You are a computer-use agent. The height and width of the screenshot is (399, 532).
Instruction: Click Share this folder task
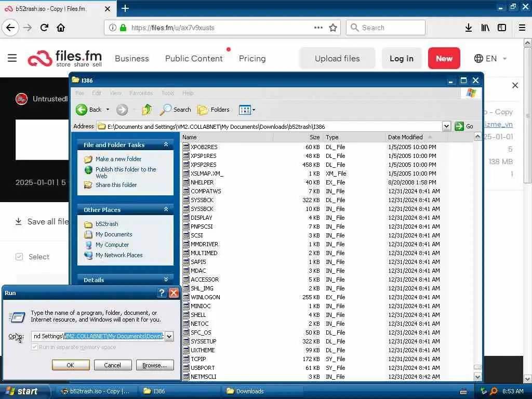point(116,185)
